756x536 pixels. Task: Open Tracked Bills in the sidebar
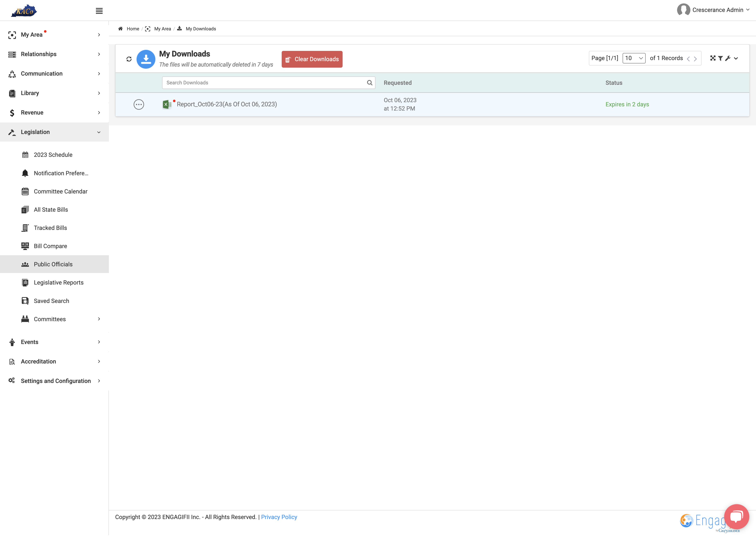(x=54, y=228)
